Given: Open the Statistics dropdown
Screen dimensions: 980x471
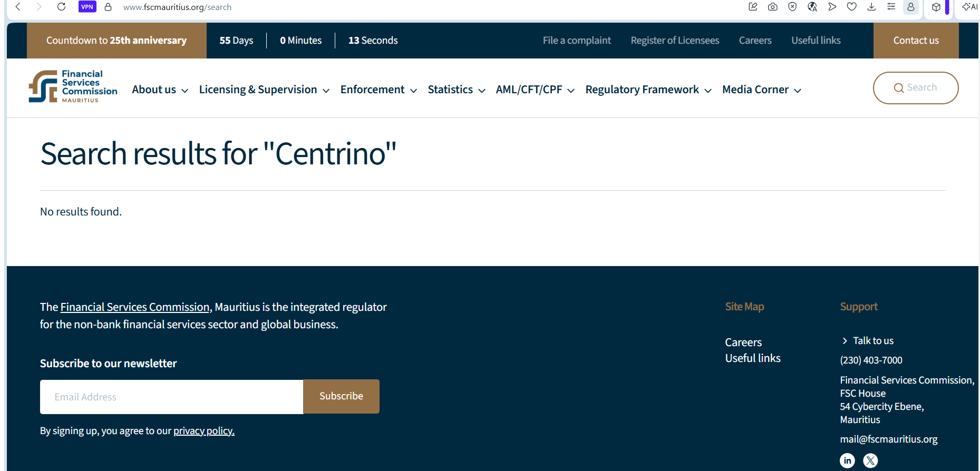Looking at the screenshot, I should [x=457, y=90].
